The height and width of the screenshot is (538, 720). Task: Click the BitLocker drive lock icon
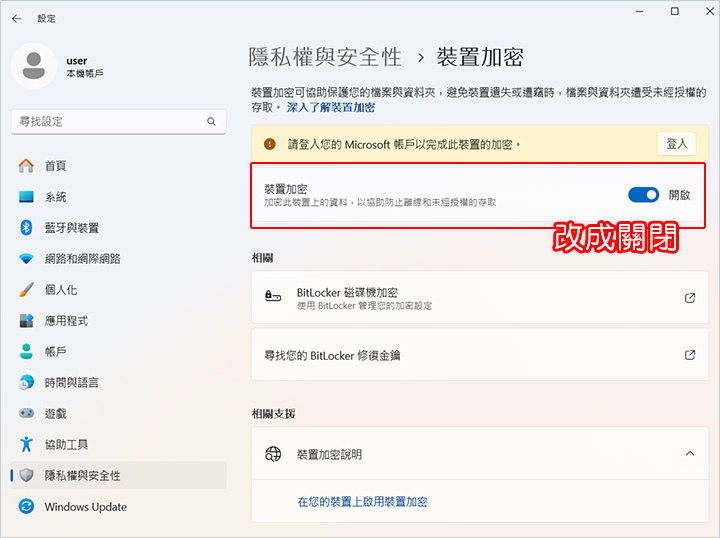(x=273, y=296)
